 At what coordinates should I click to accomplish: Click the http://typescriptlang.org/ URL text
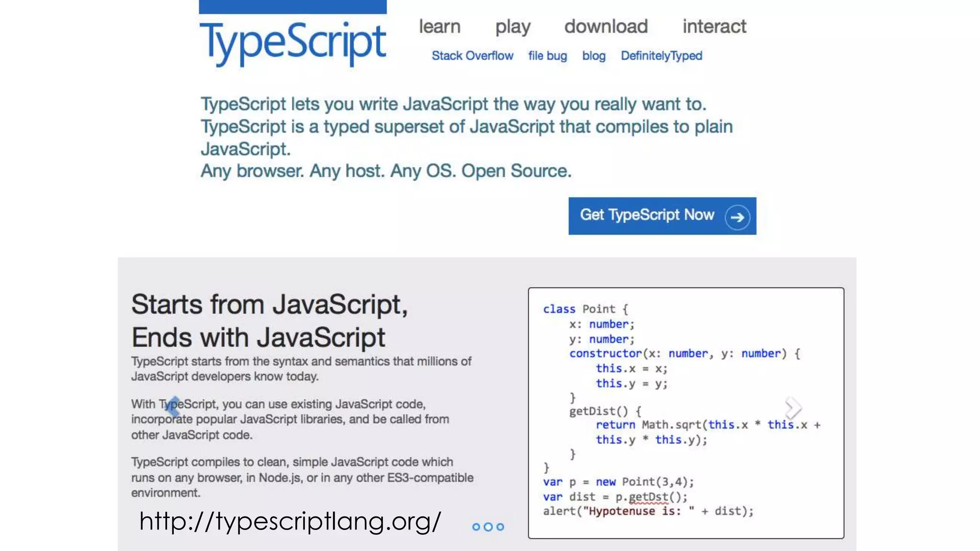(x=290, y=521)
